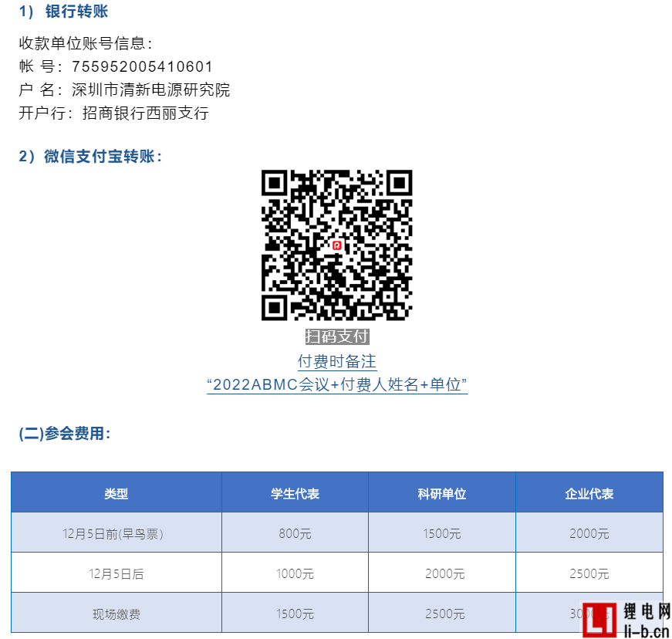Select the '12月5日前(早鸟票)' row label

(113, 533)
